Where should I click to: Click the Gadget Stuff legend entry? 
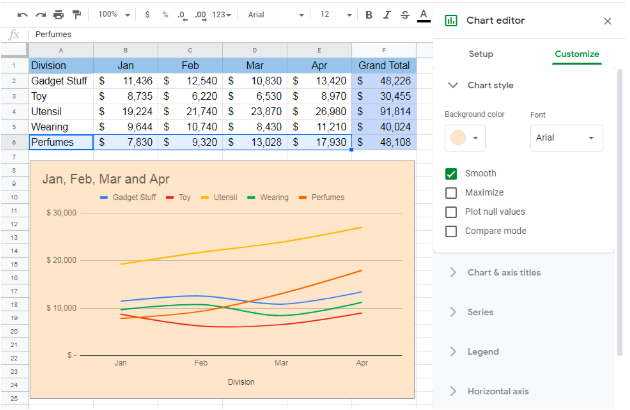128,197
